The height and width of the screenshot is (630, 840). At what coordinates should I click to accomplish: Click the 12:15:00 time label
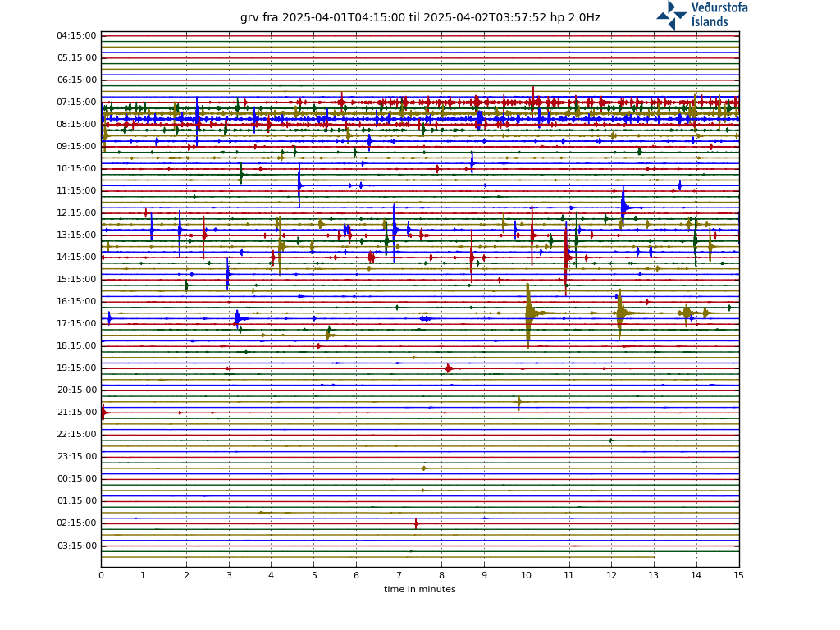click(76, 212)
